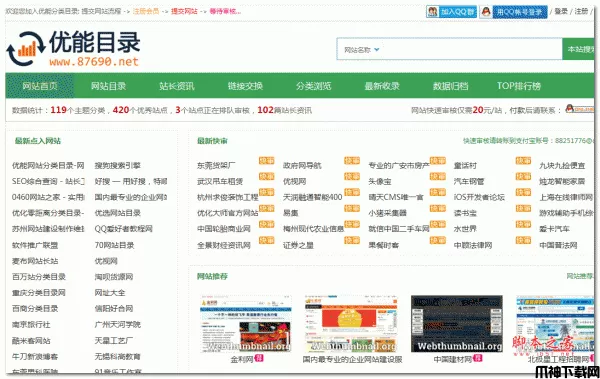Screen dimensions: 600x379
Task: Click the 注册 link at top right
Action: (x=581, y=11)
